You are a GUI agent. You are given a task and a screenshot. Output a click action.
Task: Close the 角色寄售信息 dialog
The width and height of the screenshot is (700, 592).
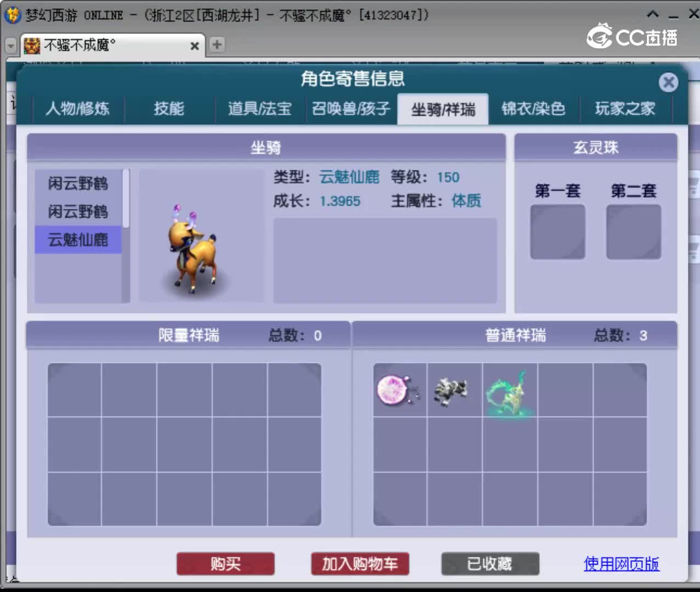pyautogui.click(x=668, y=83)
